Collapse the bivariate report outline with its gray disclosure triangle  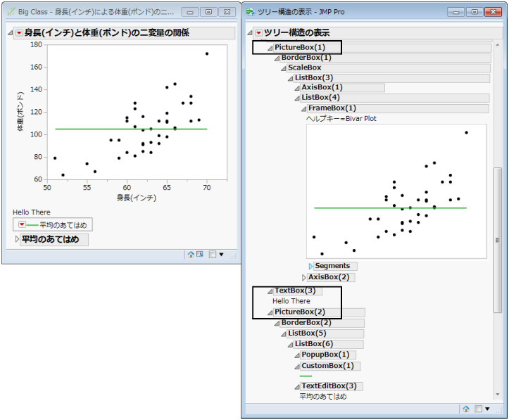11,33
